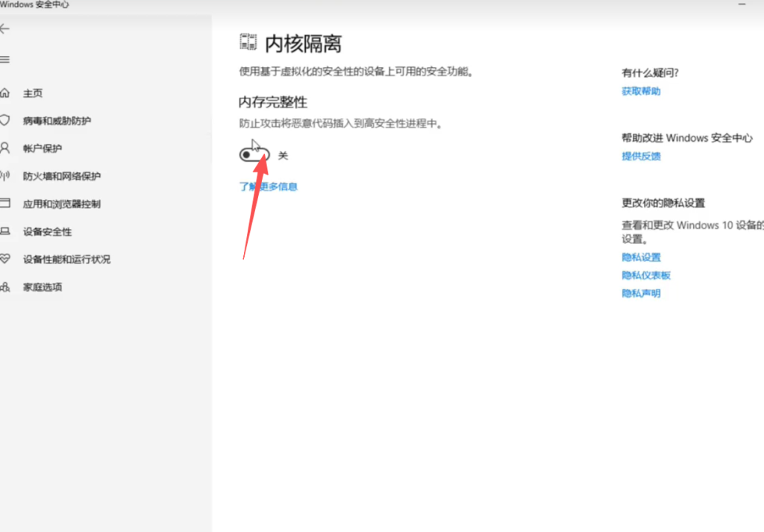Viewport: 764px width, 532px height.
Task: Expand the hamburger navigation menu
Action: click(x=5, y=59)
